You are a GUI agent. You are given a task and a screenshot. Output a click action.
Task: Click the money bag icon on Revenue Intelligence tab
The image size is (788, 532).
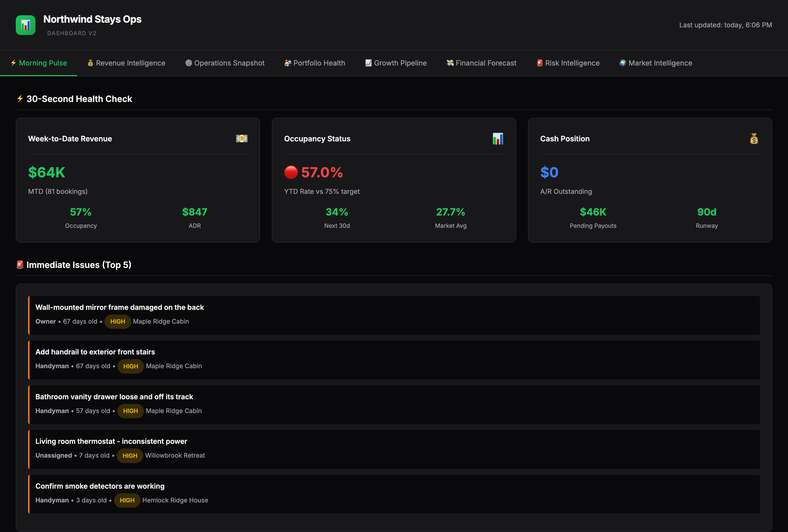coord(91,63)
